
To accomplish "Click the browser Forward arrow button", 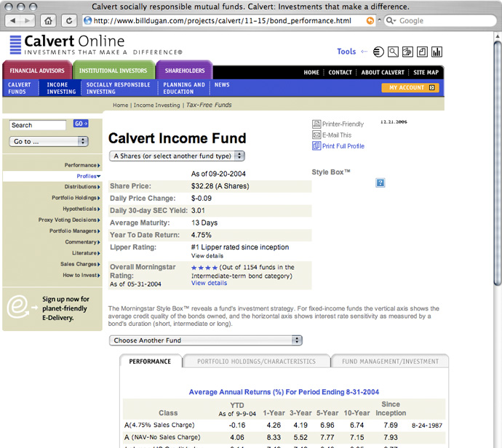I will [x=28, y=21].
